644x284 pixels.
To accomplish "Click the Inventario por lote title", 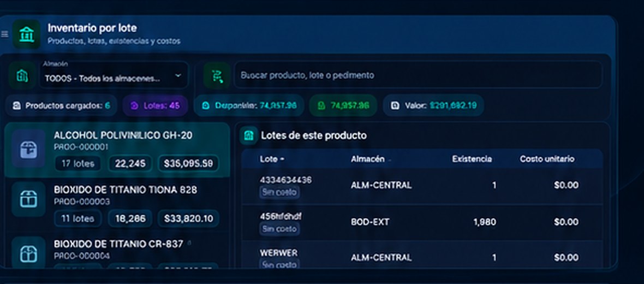I will [92, 28].
